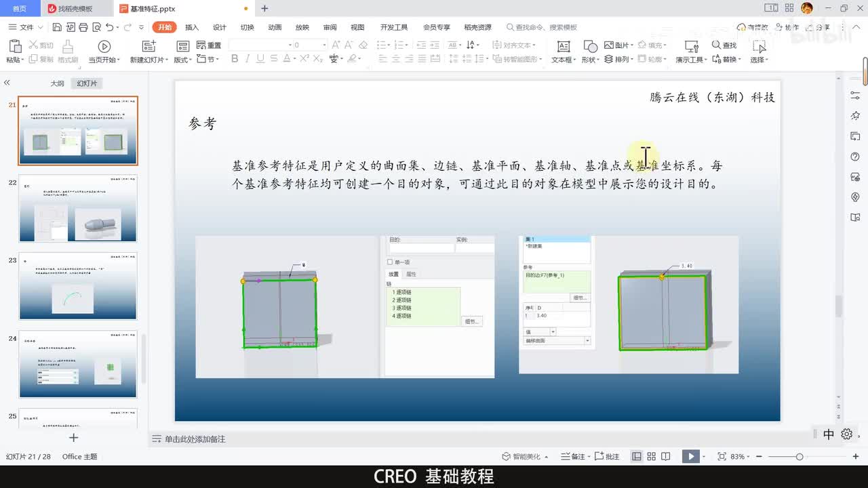Go to 首页 home tab
The height and width of the screenshot is (488, 868).
20,8
